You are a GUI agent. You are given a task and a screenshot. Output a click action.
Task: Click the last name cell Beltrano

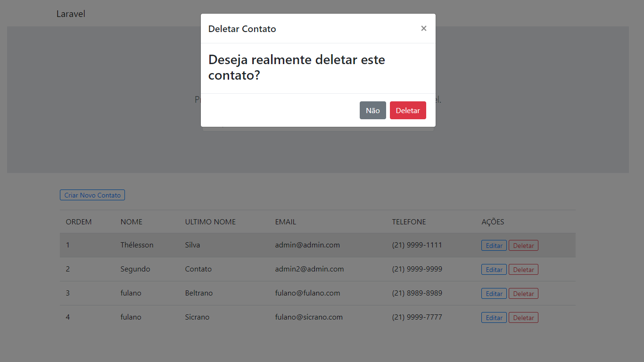(199, 293)
